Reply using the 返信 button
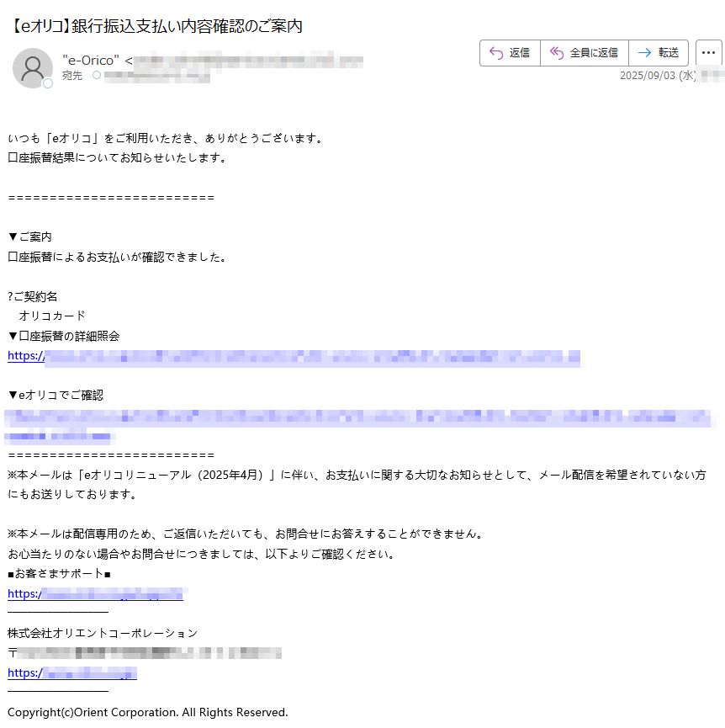The width and height of the screenshot is (725, 728). [511, 53]
